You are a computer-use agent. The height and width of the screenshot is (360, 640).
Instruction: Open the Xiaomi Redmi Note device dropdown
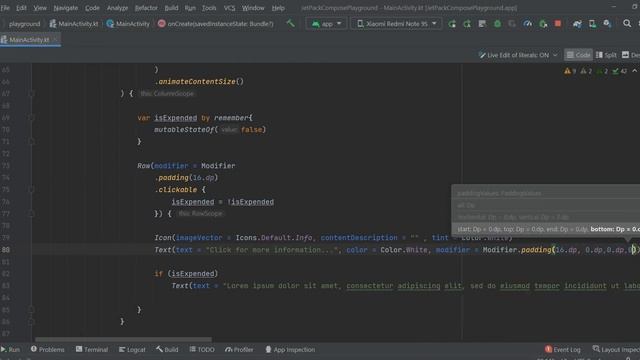click(397, 24)
